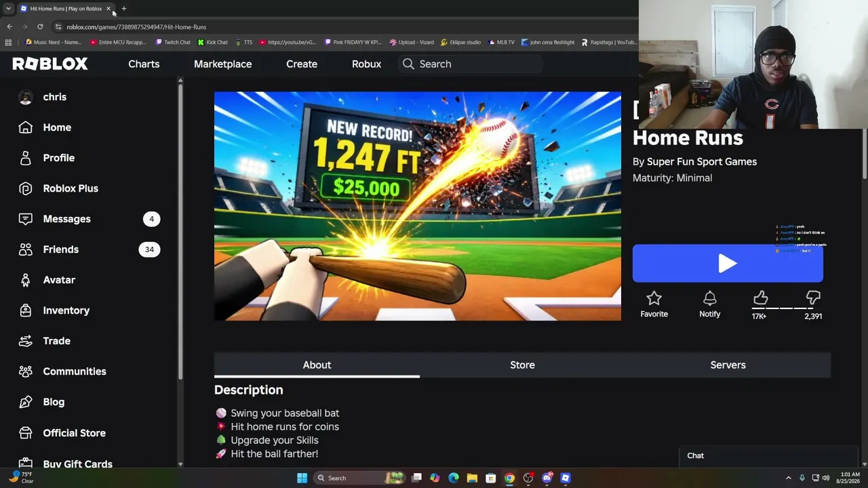Open the Eklipse studio bookmark

click(x=460, y=42)
